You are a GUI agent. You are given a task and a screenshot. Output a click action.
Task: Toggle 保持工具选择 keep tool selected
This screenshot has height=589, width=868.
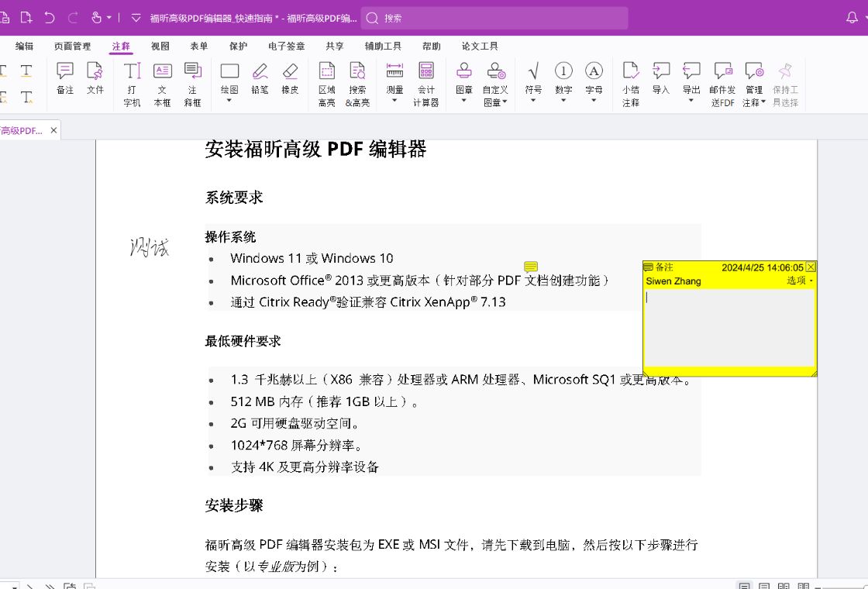tap(785, 84)
